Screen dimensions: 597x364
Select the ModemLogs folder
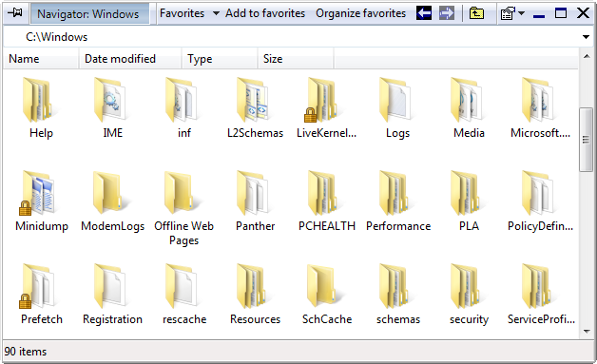pyautogui.click(x=113, y=201)
